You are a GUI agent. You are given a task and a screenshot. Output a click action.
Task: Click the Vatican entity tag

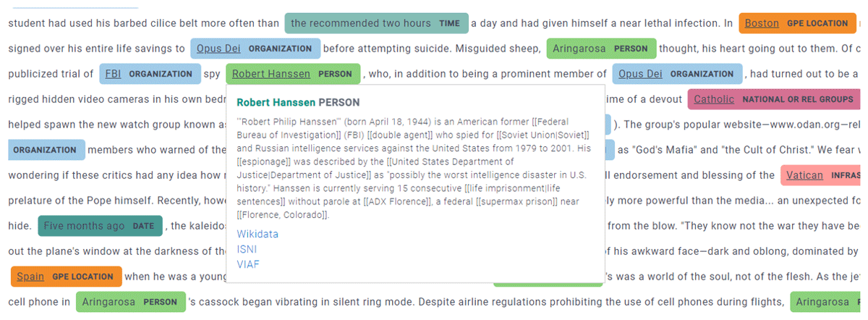[820, 175]
